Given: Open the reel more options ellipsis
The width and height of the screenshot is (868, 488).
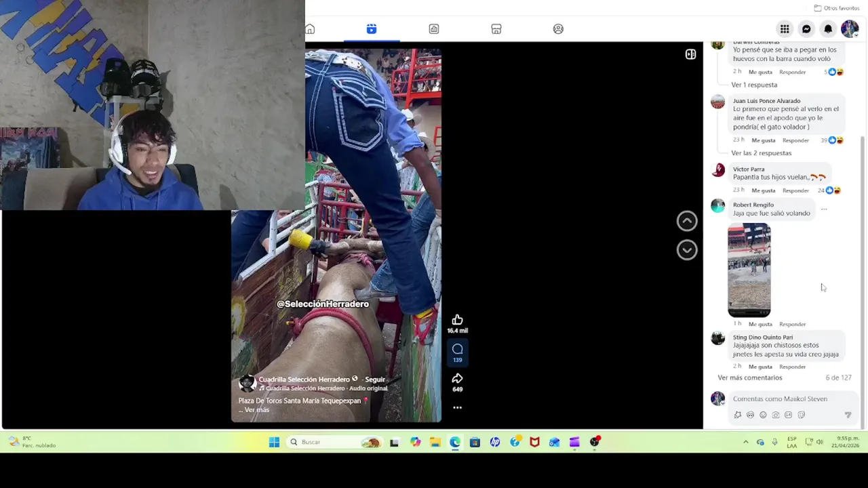Looking at the screenshot, I should tap(457, 407).
